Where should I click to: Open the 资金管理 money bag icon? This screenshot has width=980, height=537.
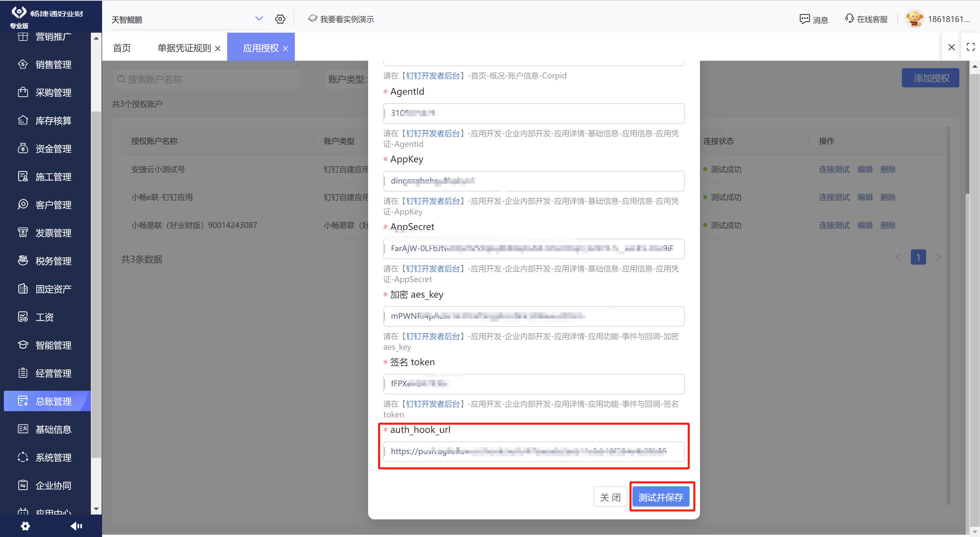coord(23,148)
